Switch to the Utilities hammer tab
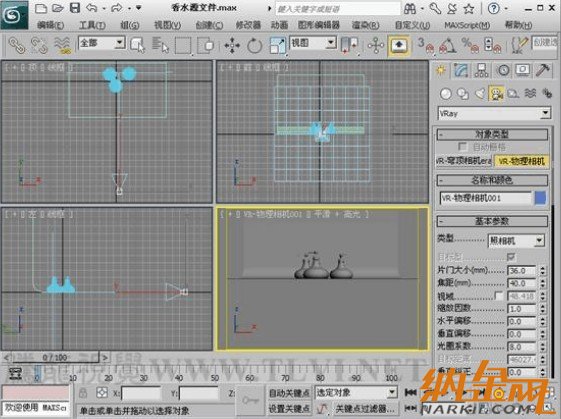561x419 pixels. (x=543, y=70)
